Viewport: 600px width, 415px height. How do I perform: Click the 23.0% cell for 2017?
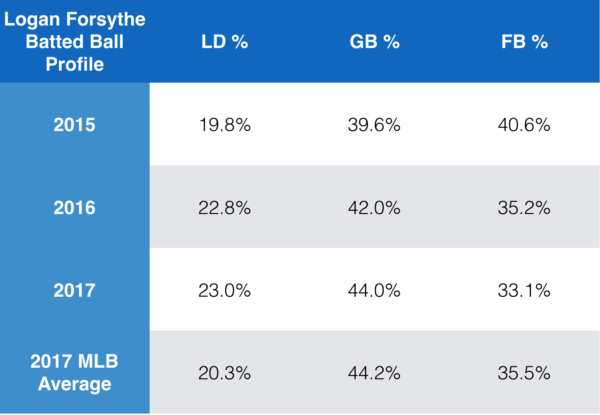tap(225, 289)
